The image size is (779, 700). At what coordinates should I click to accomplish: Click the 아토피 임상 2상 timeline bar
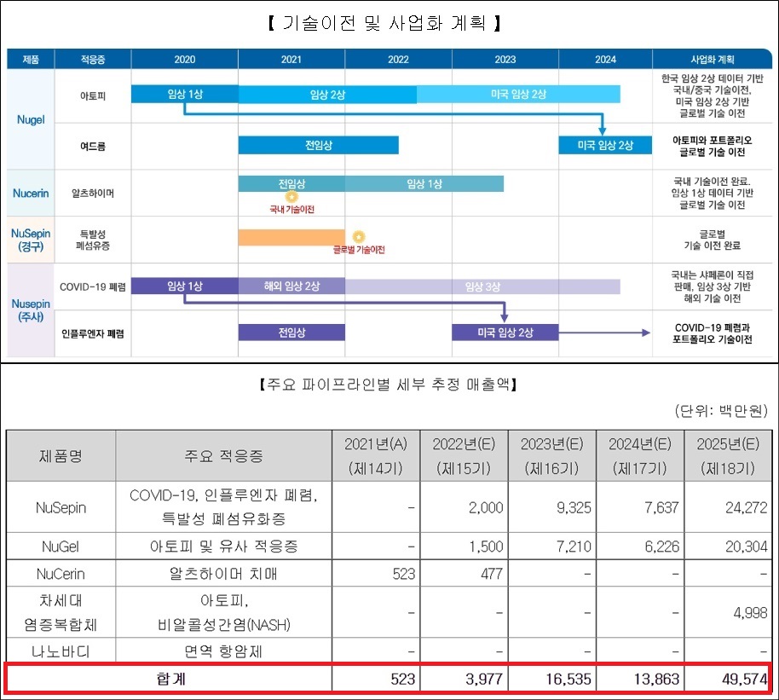327,94
